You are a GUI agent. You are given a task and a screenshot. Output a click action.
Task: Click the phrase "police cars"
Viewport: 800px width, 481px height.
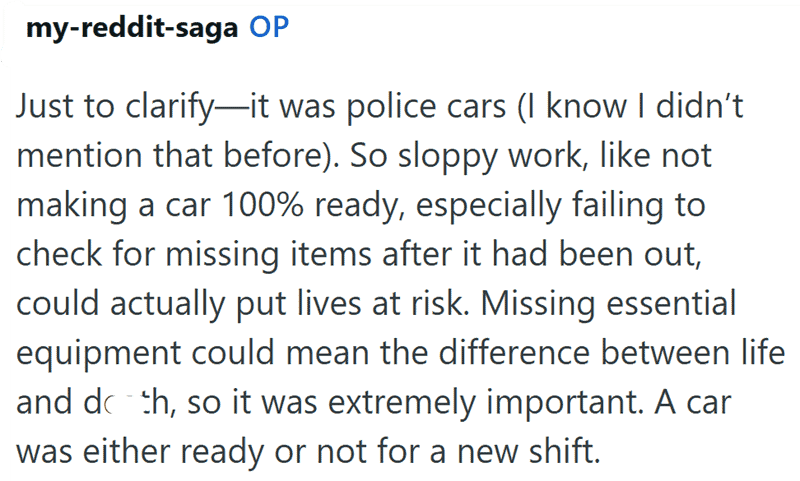pyautogui.click(x=427, y=108)
